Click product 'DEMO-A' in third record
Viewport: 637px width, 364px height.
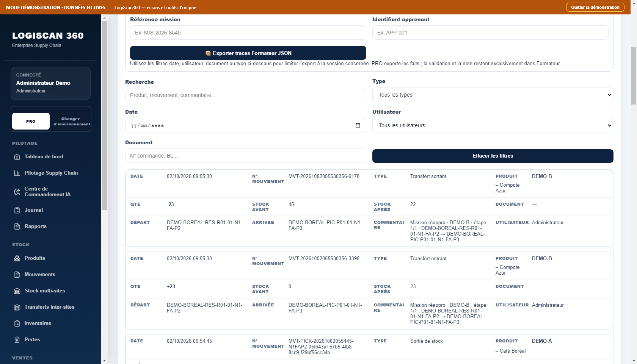pos(542,341)
